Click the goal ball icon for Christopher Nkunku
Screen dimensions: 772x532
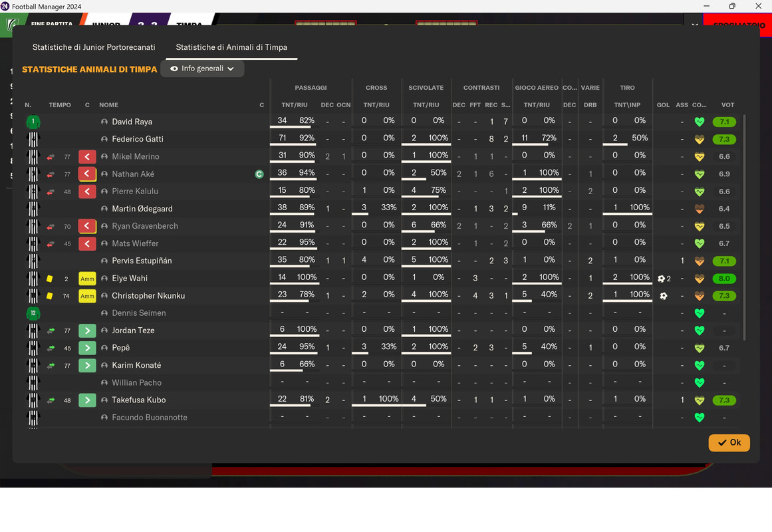click(x=664, y=295)
